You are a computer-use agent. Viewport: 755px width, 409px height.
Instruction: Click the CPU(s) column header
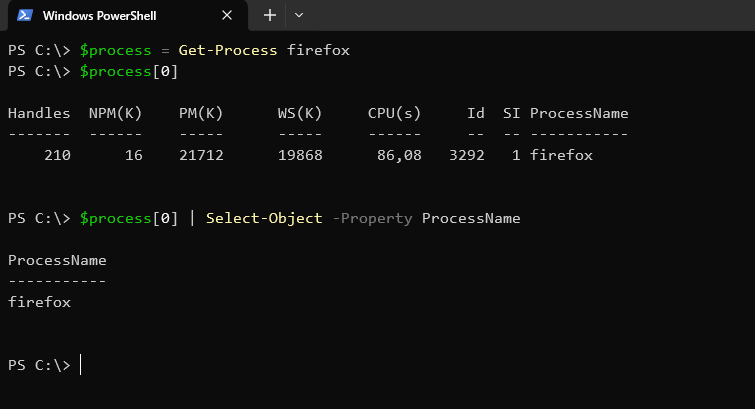tap(393, 113)
